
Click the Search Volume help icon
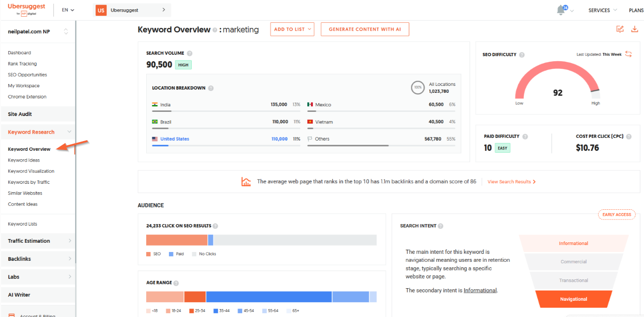tap(189, 53)
